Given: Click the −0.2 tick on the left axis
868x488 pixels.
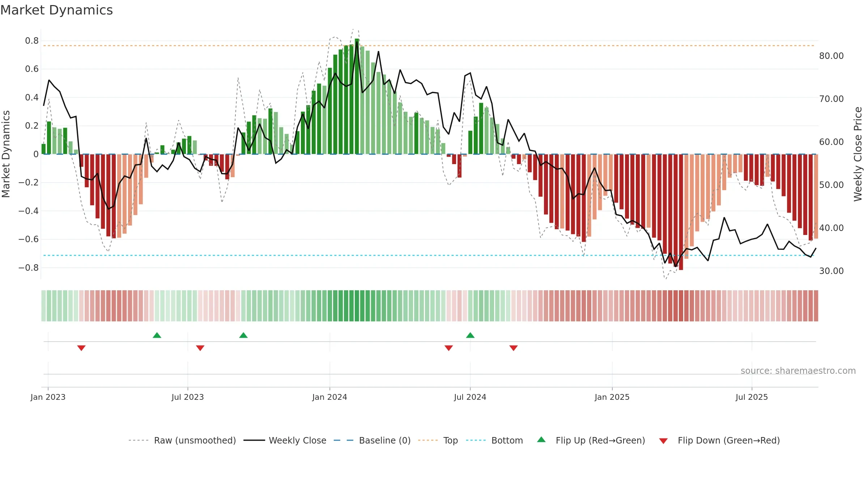Looking at the screenshot, I should pos(29,183).
